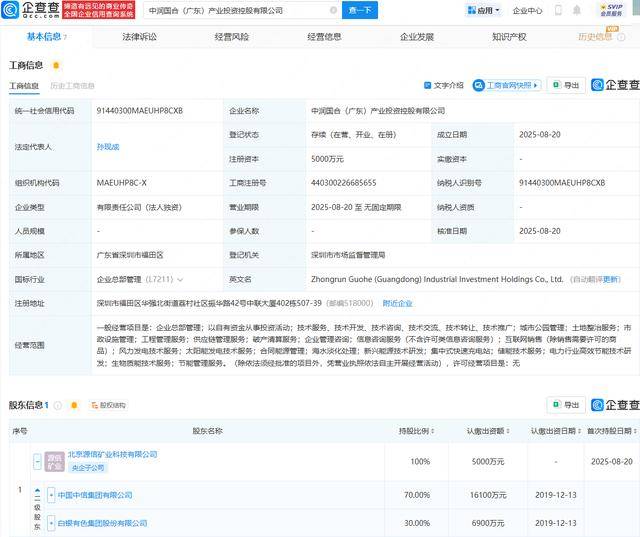Select 工商信息 sub-tab
Image resolution: width=640 pixels, height=537 pixels.
tap(24, 86)
